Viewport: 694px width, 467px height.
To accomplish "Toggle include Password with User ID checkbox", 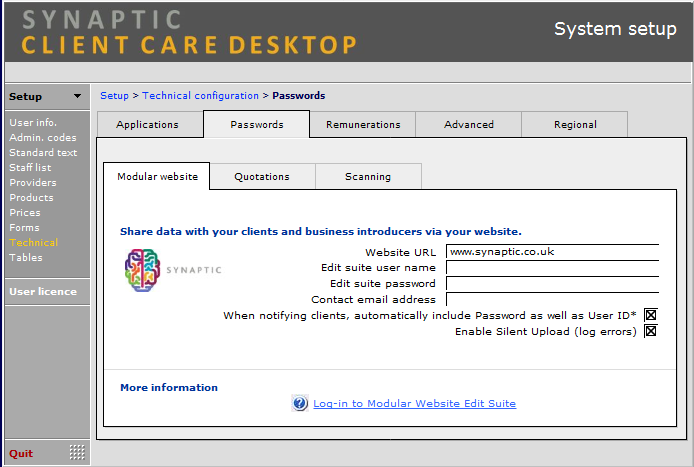I will (x=651, y=315).
